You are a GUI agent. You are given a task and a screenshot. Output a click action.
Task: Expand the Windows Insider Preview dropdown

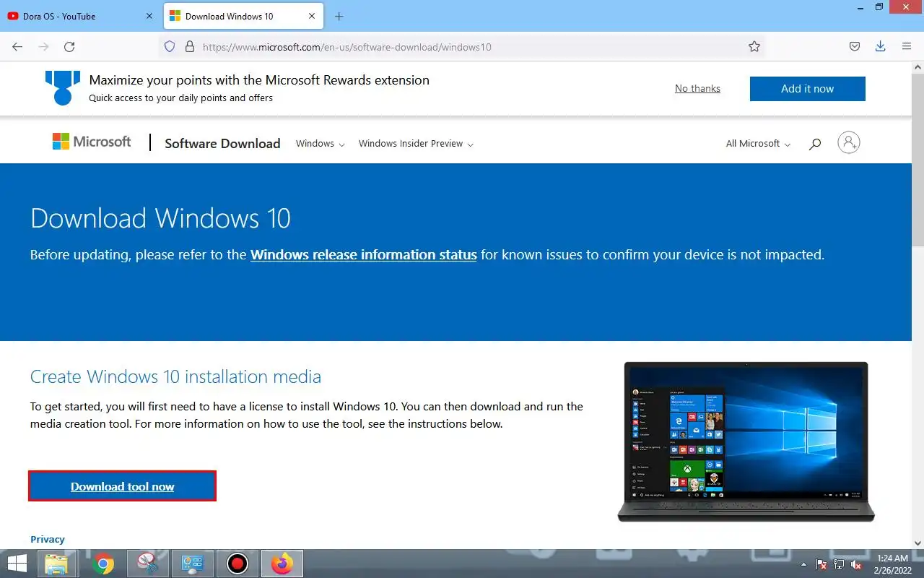[416, 144]
